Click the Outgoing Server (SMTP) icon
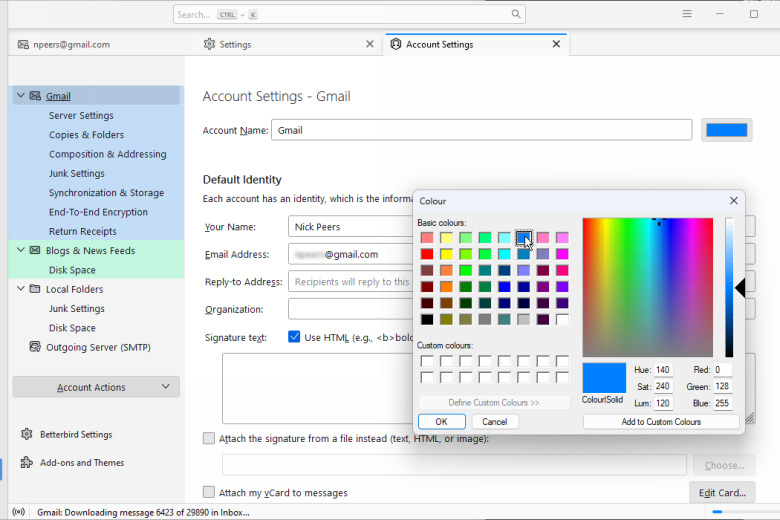Viewport: 780px width, 520px height. click(x=35, y=347)
